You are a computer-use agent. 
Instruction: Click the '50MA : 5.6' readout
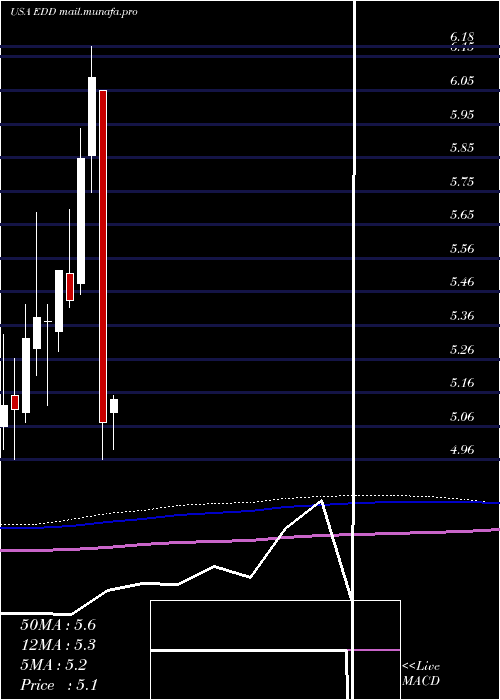pyautogui.click(x=58, y=625)
